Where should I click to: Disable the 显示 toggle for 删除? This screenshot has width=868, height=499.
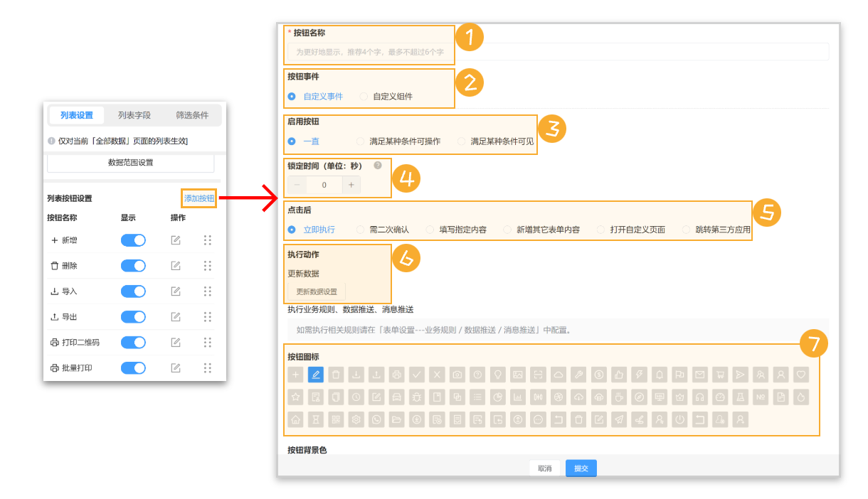pos(134,266)
